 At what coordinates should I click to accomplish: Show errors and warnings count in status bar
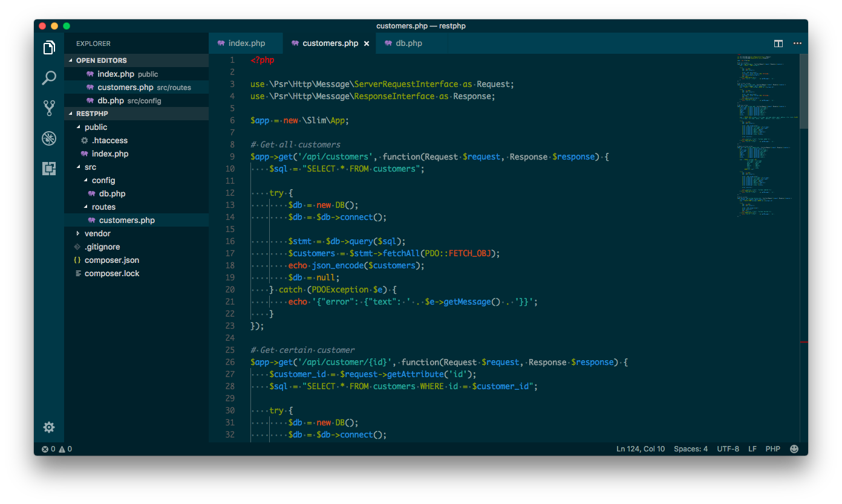pos(57,449)
